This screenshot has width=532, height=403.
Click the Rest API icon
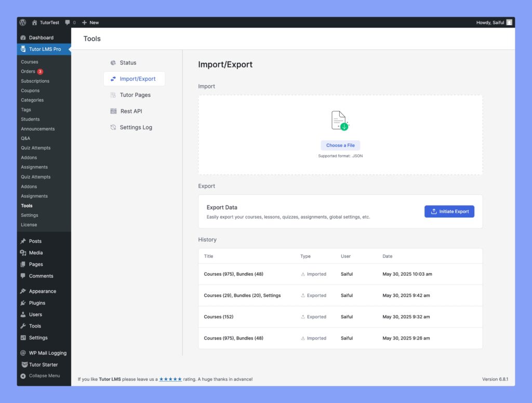113,111
